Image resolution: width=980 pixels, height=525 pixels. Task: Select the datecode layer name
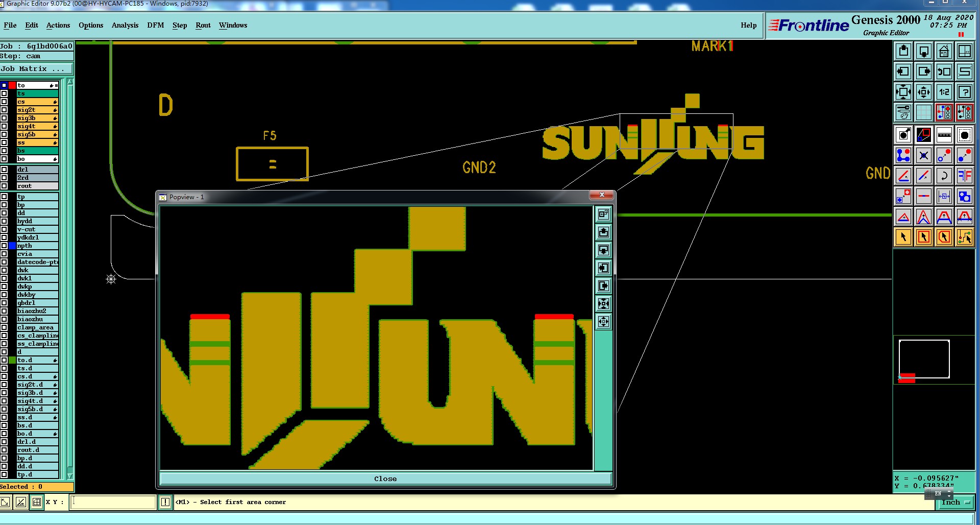38,262
